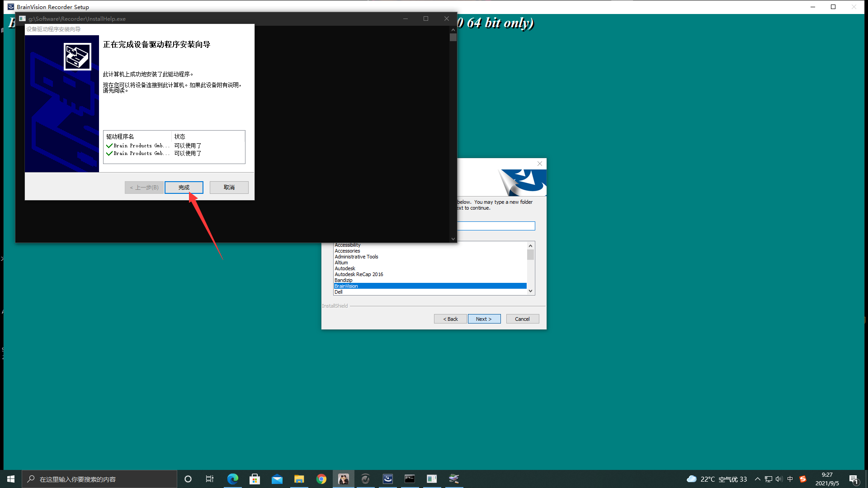Select Autodesk ReCap 2016 in the folder list
The width and height of the screenshot is (868, 488).
(x=359, y=274)
